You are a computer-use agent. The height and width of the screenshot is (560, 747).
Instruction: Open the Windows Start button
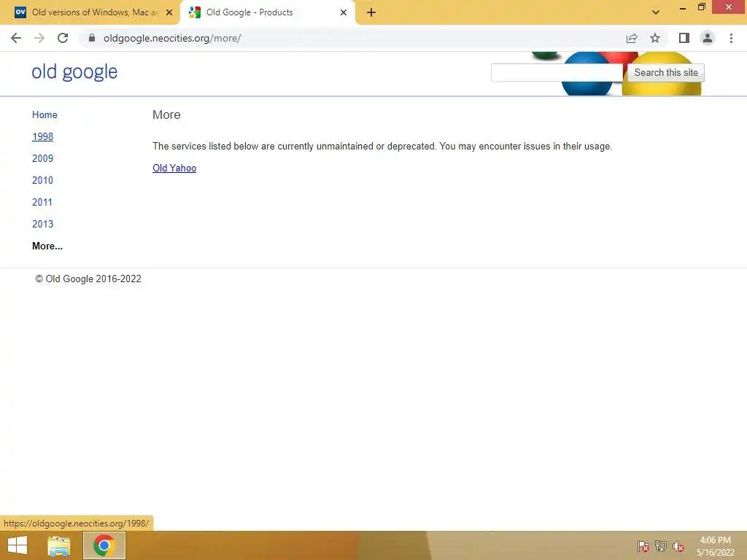tap(18, 545)
